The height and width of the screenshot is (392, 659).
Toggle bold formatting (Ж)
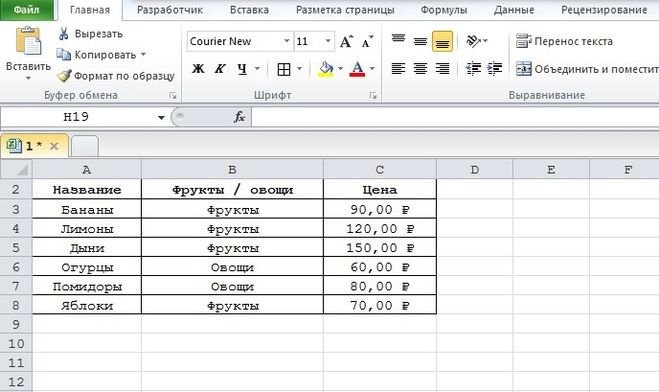point(198,68)
